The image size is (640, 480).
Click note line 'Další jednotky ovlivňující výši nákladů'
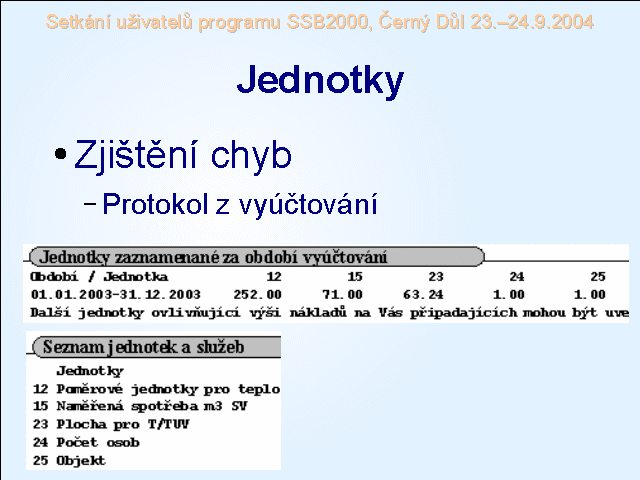(x=188, y=313)
